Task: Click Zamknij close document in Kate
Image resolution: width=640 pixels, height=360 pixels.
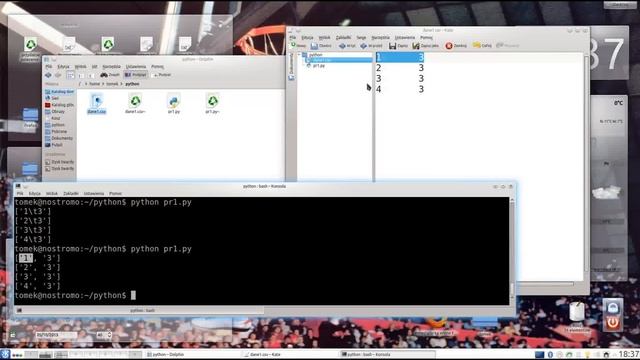Action: coord(456,46)
